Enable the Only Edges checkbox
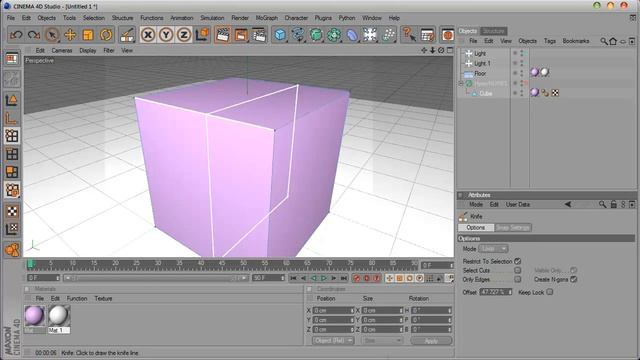This screenshot has width=640, height=360. pos(518,280)
